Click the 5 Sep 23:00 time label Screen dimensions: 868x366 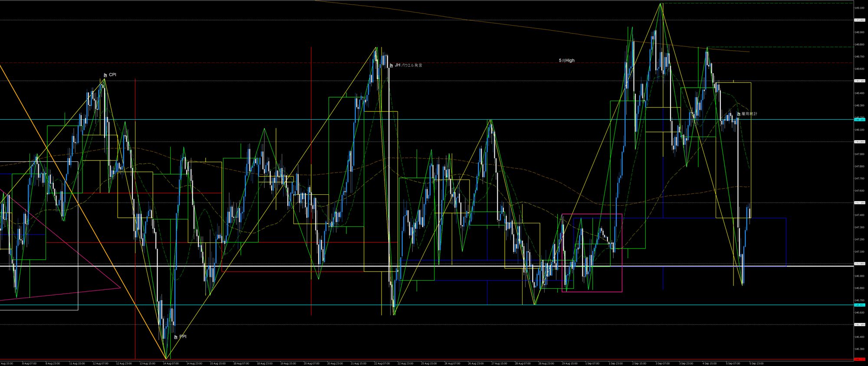[x=756, y=363]
